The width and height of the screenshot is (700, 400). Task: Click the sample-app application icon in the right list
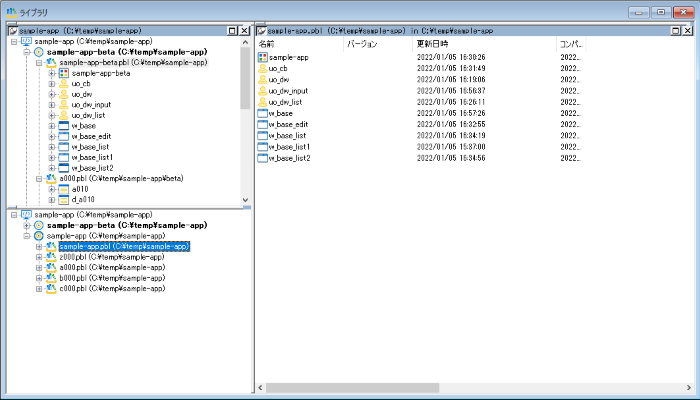click(x=263, y=58)
